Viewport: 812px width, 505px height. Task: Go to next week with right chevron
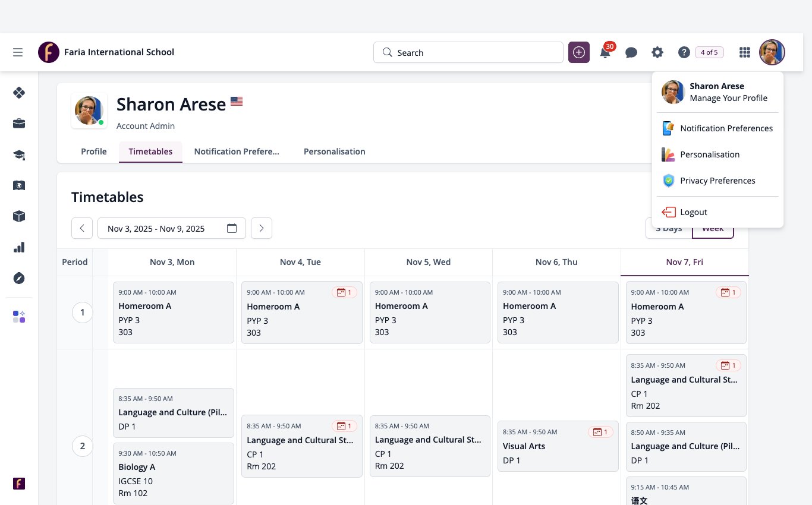(x=262, y=228)
